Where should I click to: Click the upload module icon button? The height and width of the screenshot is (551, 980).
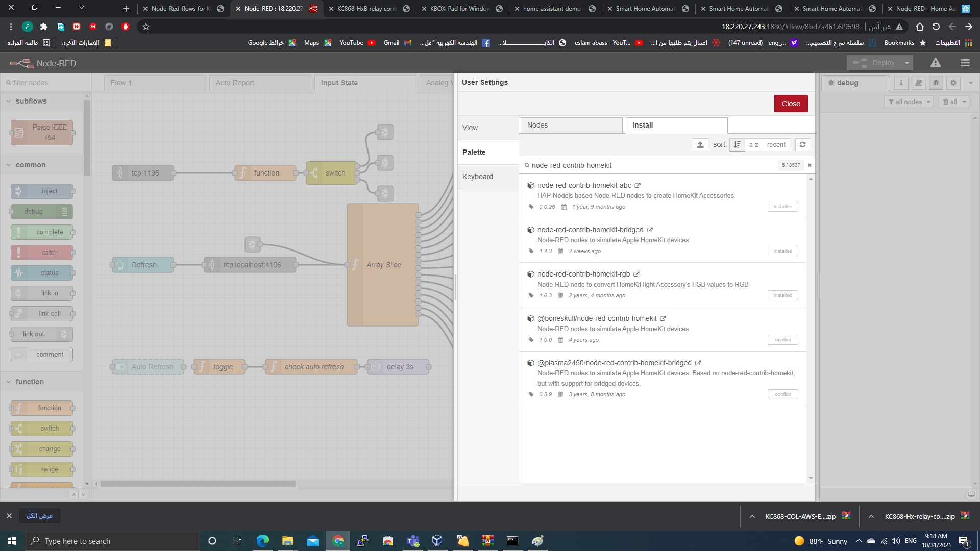(700, 145)
